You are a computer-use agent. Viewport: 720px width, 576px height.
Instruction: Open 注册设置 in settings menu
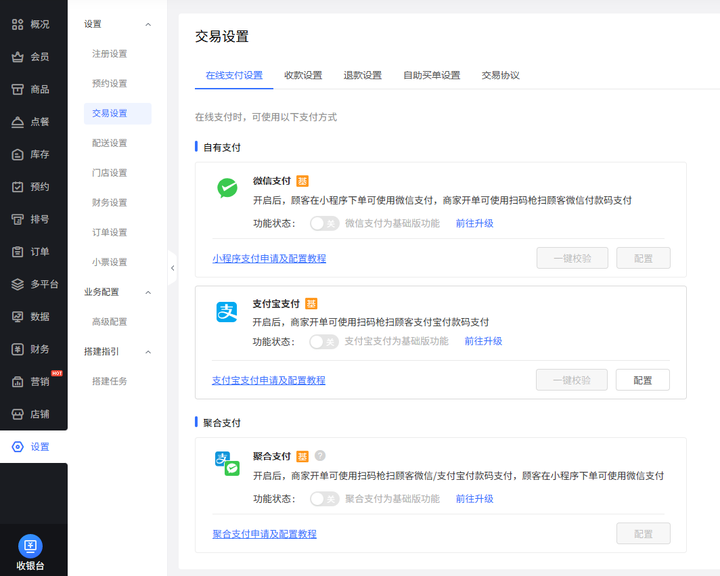[109, 54]
